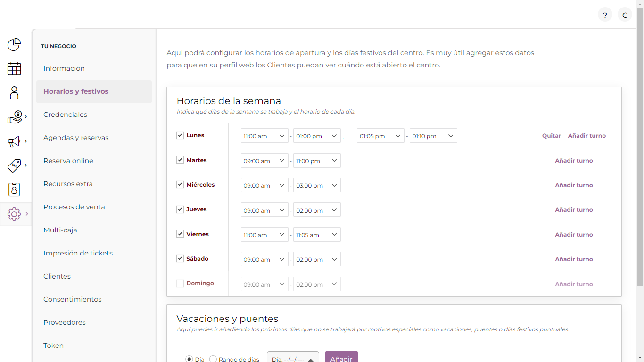Open Lunes 01:10 pm second shift end dropdown

(433, 136)
